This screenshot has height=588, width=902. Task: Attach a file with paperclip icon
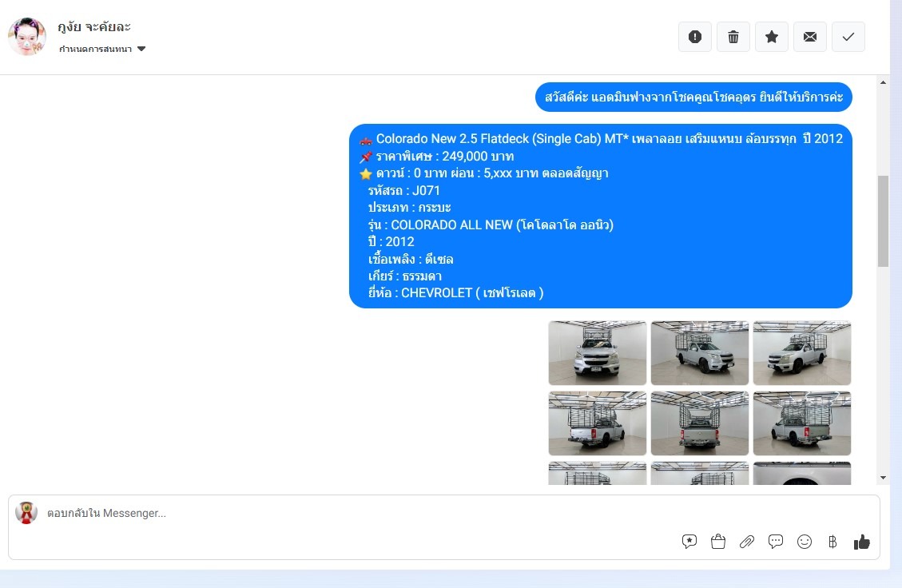click(x=747, y=542)
